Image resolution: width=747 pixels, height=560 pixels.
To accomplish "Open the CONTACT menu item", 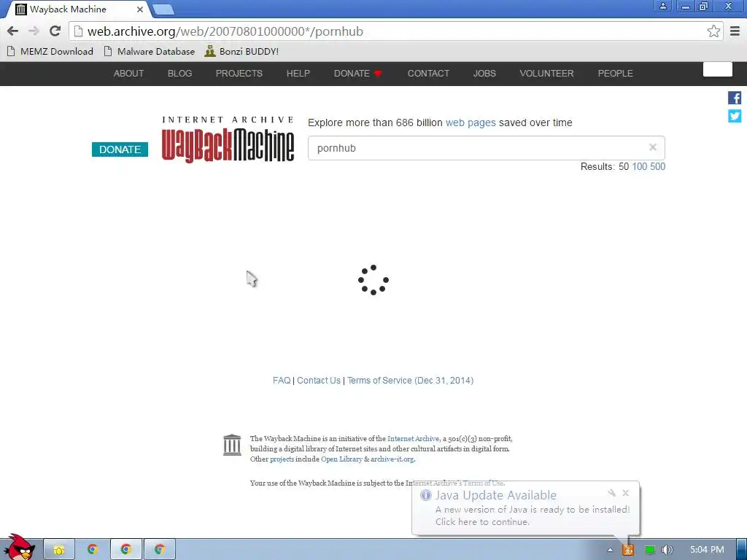I will (x=428, y=74).
